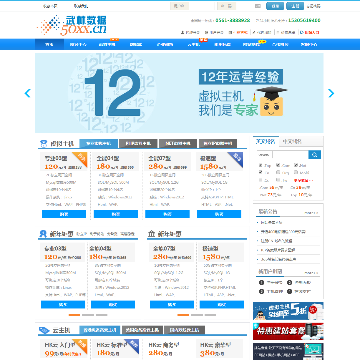
Task: Click the first blue button in top bar
Action: pyautogui.click(x=275, y=6)
